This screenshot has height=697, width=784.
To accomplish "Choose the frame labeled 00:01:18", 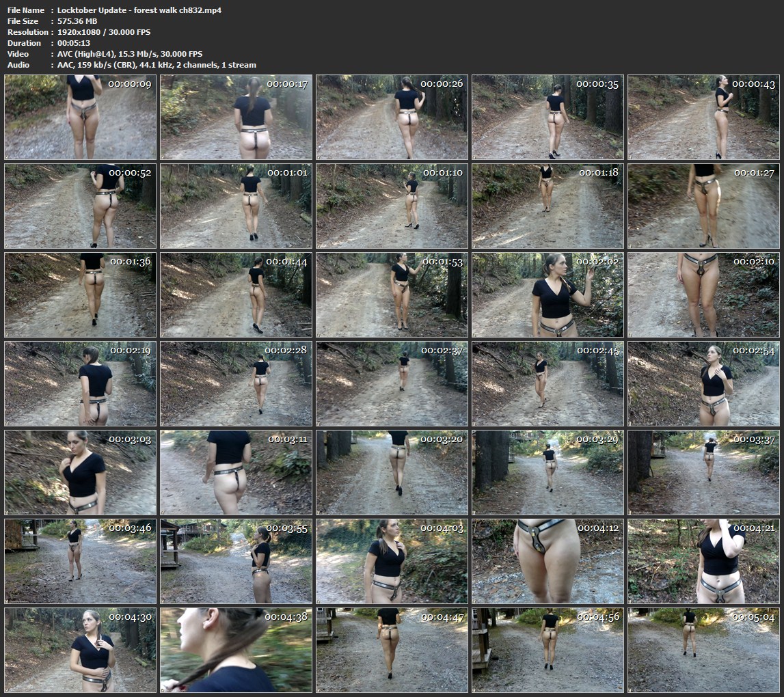I will tap(548, 206).
